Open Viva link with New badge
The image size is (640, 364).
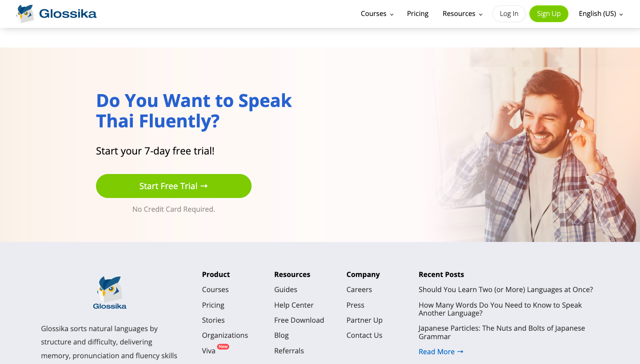[208, 351]
